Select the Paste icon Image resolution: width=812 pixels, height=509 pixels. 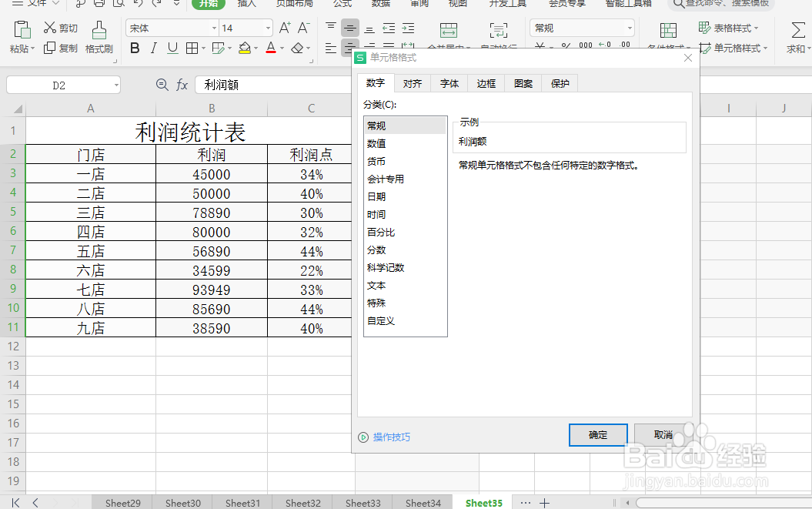point(22,31)
